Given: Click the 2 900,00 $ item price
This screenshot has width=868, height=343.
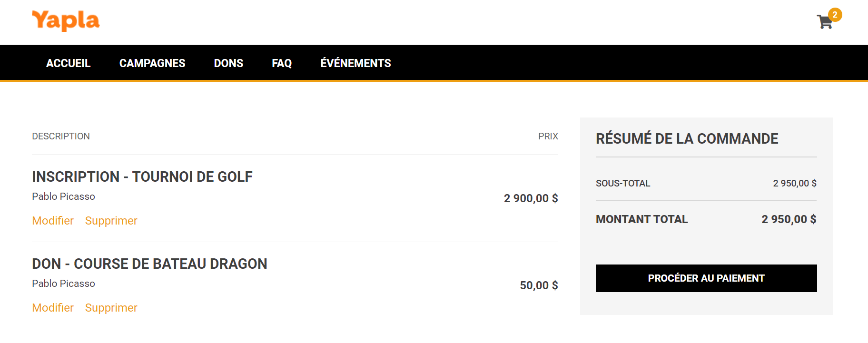Looking at the screenshot, I should point(531,198).
